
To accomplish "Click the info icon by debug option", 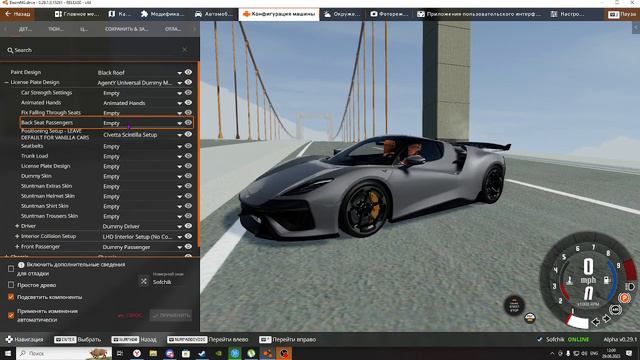I will 21,265.
